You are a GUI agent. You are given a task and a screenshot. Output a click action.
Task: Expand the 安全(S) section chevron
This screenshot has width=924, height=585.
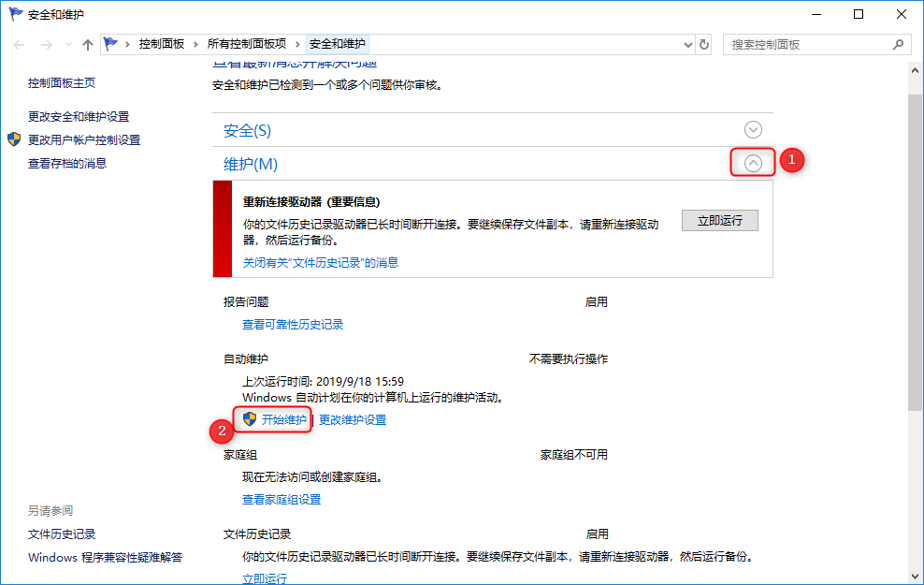[753, 130]
